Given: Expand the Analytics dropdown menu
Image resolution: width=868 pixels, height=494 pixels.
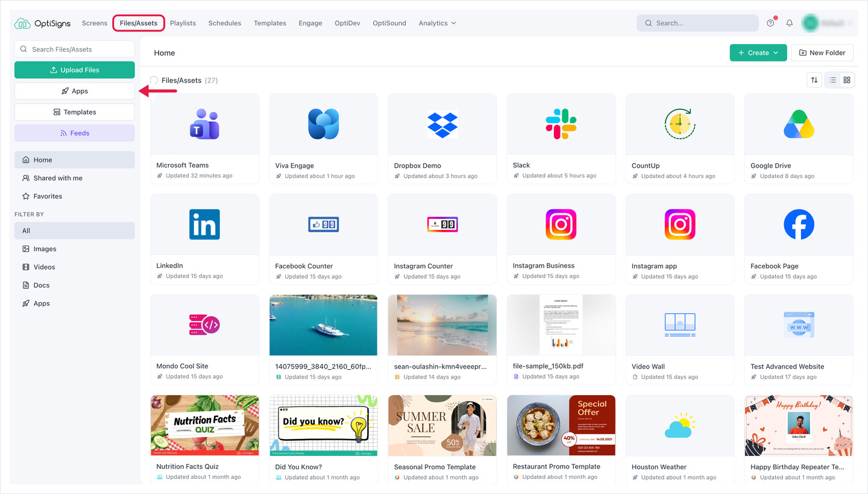Looking at the screenshot, I should tap(437, 23).
